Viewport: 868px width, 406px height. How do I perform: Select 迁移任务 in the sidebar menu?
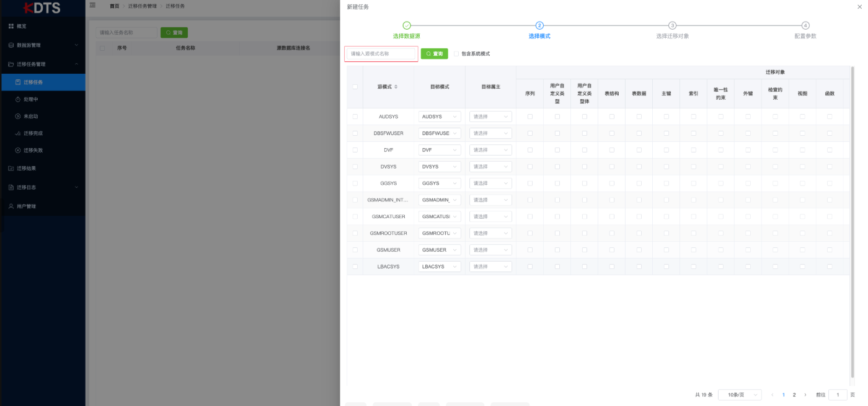coord(43,82)
